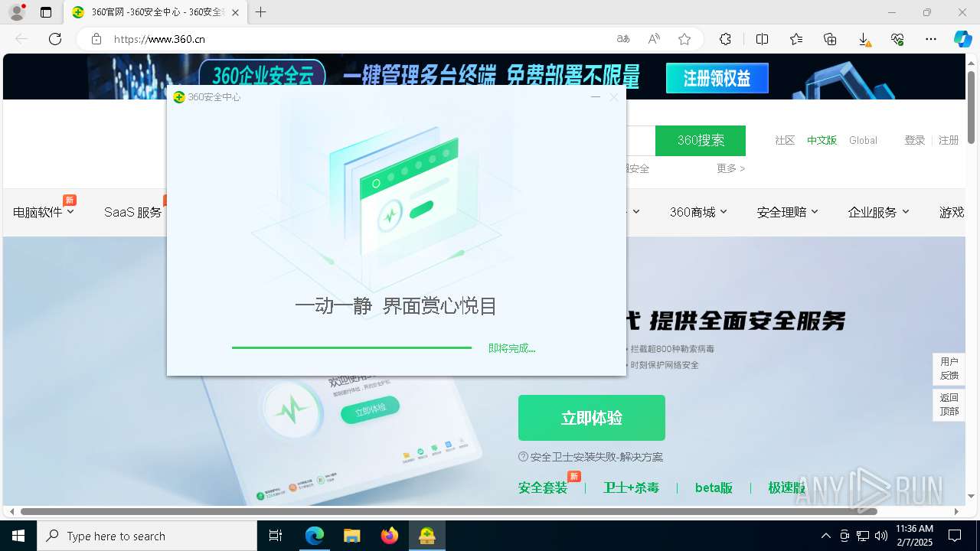The image size is (980, 551).
Task: Minimize the 360安全中心 installer window
Action: click(x=595, y=97)
